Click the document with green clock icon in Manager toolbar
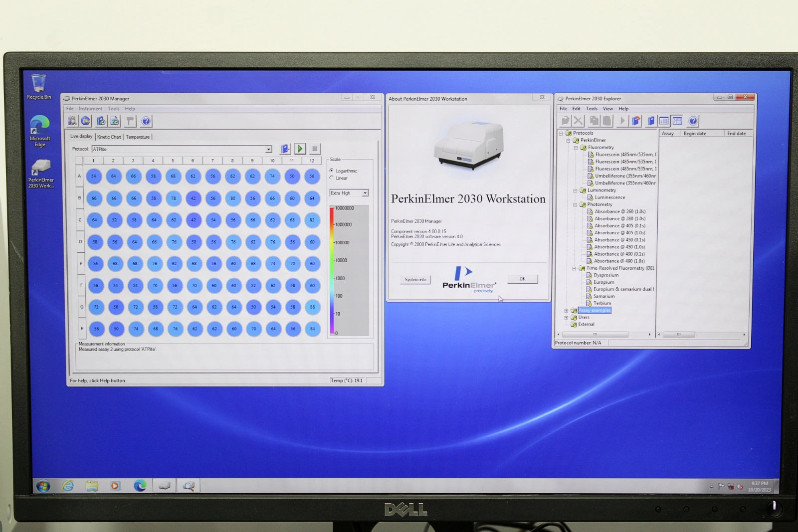This screenshot has width=798, height=532. 115,121
